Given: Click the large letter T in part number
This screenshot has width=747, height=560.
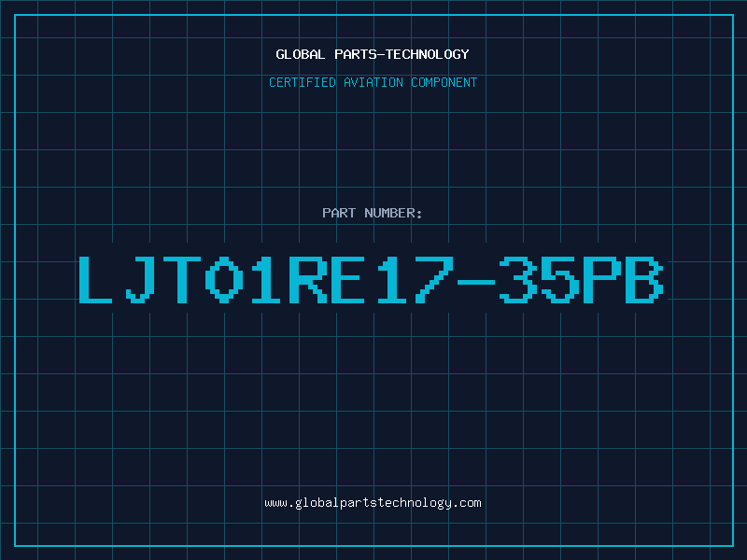Looking at the screenshot, I should [x=182, y=279].
